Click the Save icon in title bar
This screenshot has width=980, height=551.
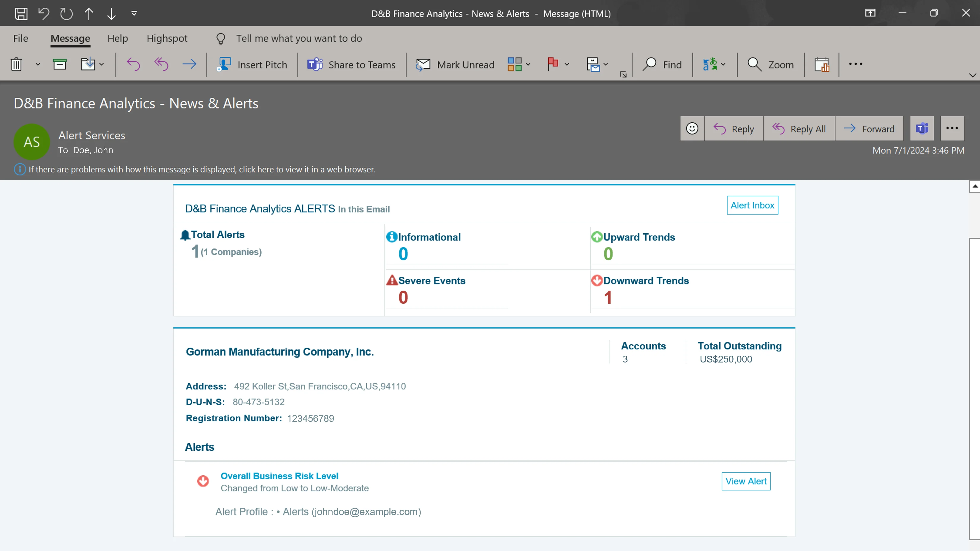pos(21,14)
